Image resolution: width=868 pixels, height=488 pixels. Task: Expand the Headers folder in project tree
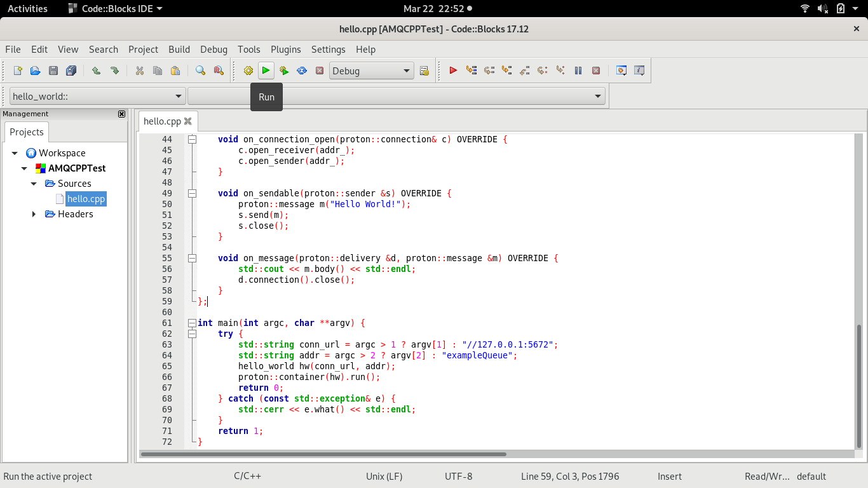pyautogui.click(x=34, y=214)
